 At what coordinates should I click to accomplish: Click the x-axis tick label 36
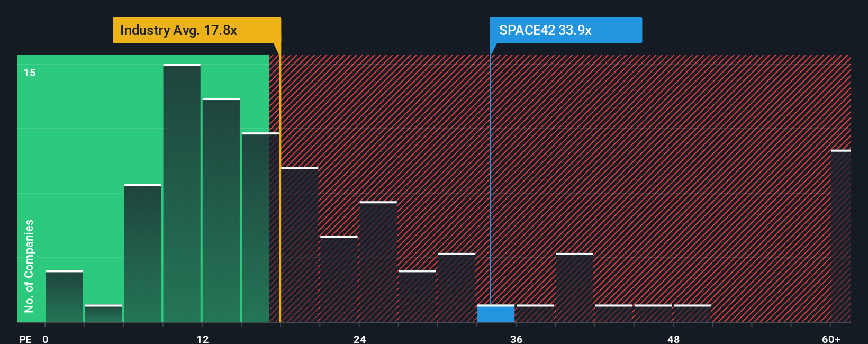[517, 339]
